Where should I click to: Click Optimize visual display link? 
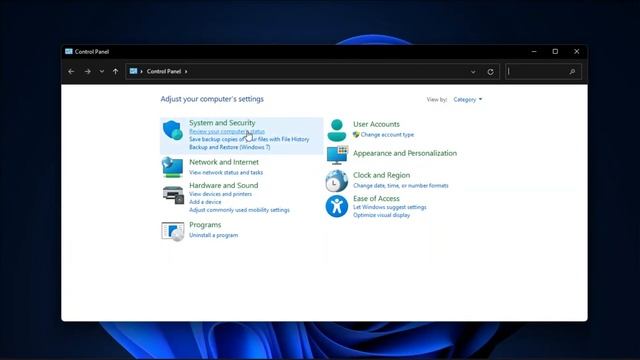point(382,215)
